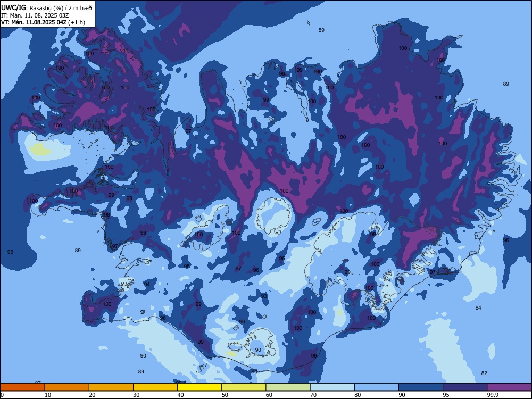Click the 'UWC/IG' title text

(x=13, y=8)
